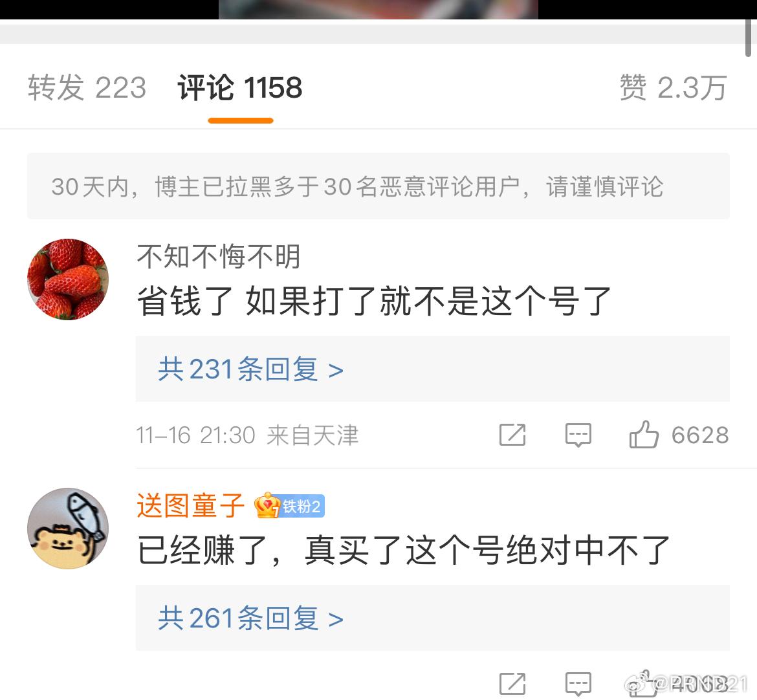Click the scrollbar handle at right edge

tap(748, 36)
